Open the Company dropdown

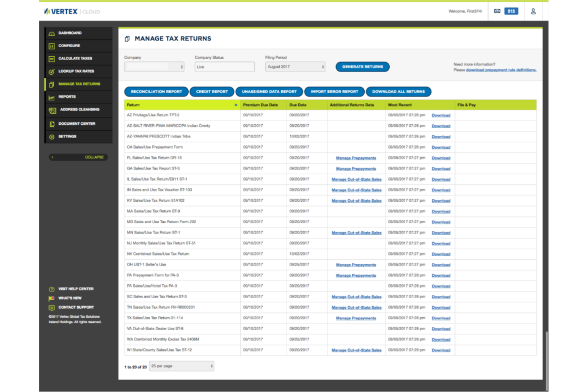(154, 67)
